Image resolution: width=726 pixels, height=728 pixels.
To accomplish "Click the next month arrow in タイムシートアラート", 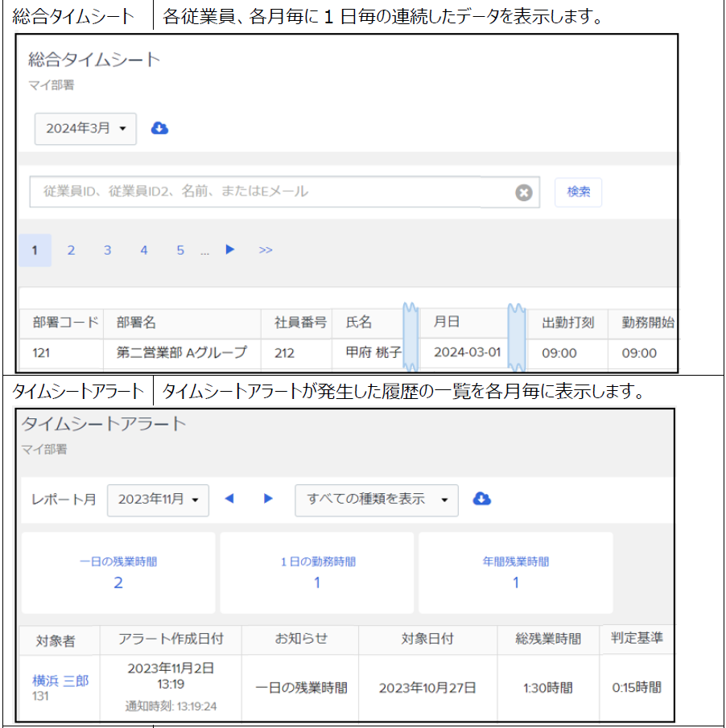I will (x=268, y=499).
